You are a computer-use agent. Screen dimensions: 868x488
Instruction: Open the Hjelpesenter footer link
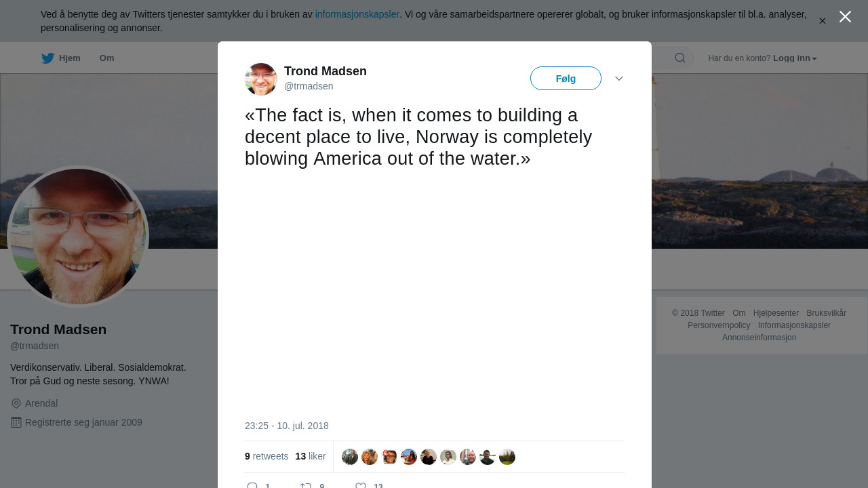pos(776,313)
